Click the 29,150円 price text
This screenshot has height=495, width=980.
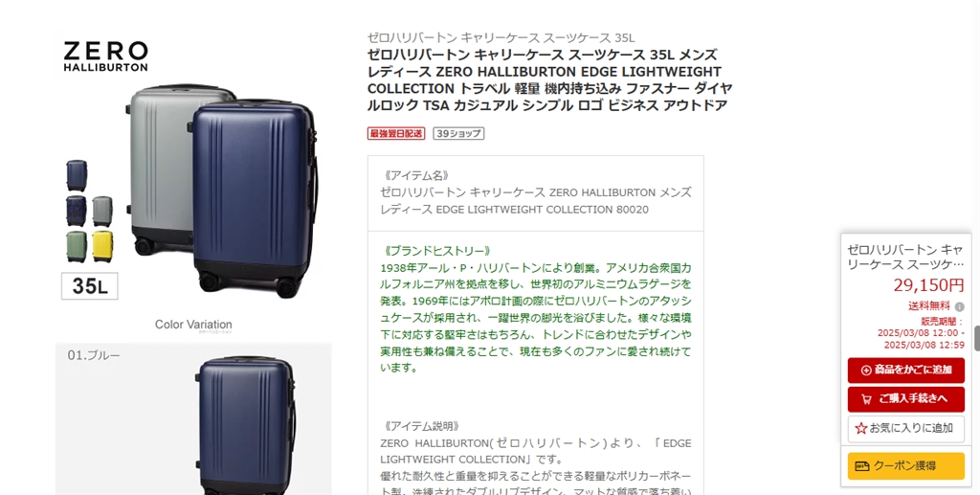click(928, 285)
